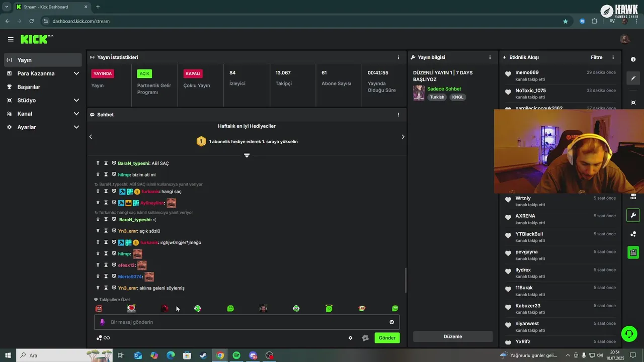
Task: Click the chat scrollbar
Action: click(406, 281)
